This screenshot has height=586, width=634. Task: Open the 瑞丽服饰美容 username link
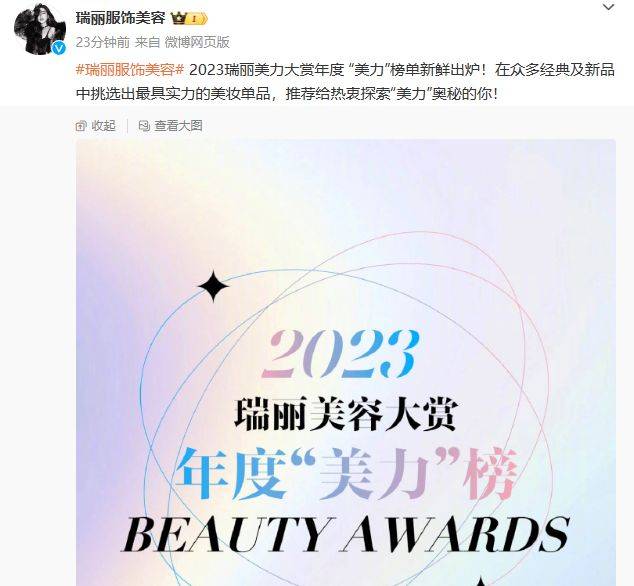click(120, 18)
